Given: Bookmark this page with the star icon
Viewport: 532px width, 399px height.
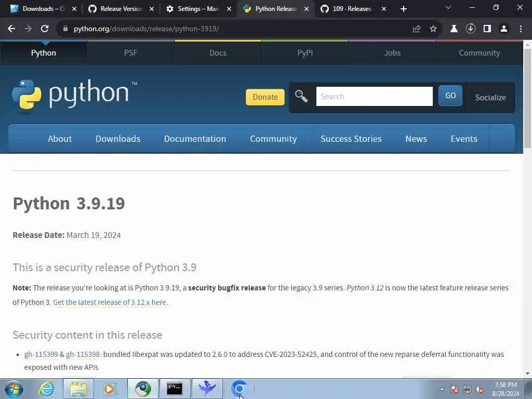Looking at the screenshot, I should click(x=433, y=29).
